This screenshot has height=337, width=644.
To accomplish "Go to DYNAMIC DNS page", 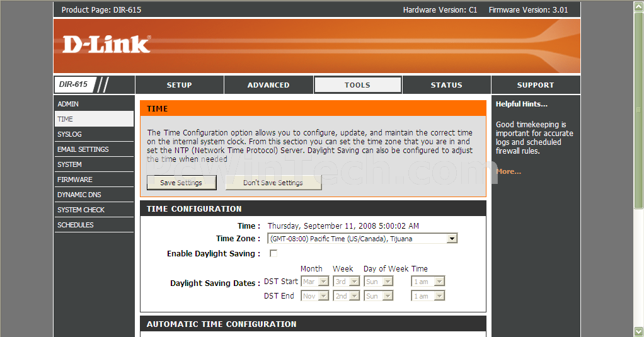I will pos(94,195).
